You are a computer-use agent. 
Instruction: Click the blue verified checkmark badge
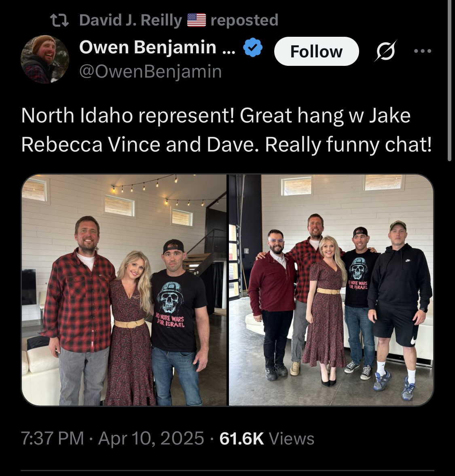pos(252,47)
